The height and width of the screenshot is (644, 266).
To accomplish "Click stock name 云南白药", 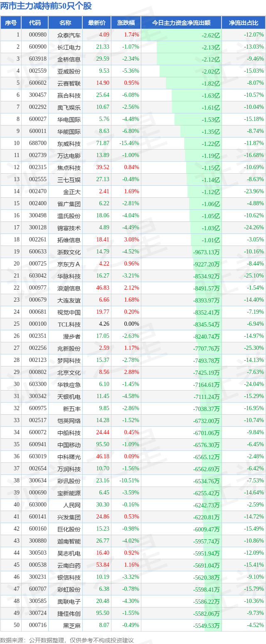I will coord(69,565).
